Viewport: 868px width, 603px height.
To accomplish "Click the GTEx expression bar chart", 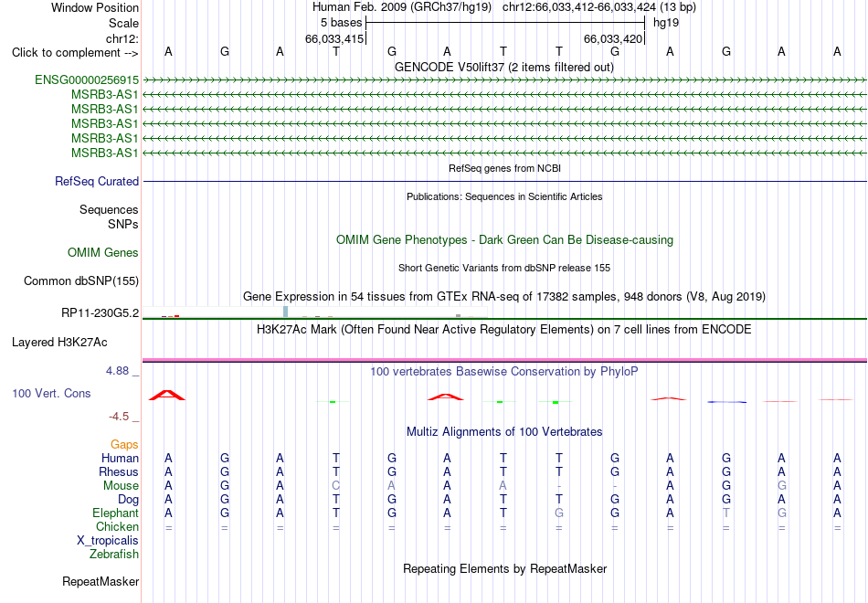I will (x=315, y=312).
